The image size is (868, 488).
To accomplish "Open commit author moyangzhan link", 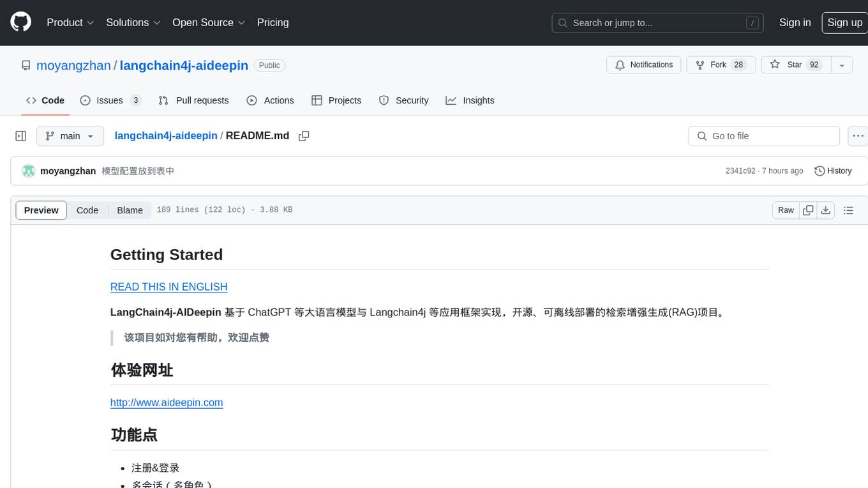I will [x=68, y=171].
